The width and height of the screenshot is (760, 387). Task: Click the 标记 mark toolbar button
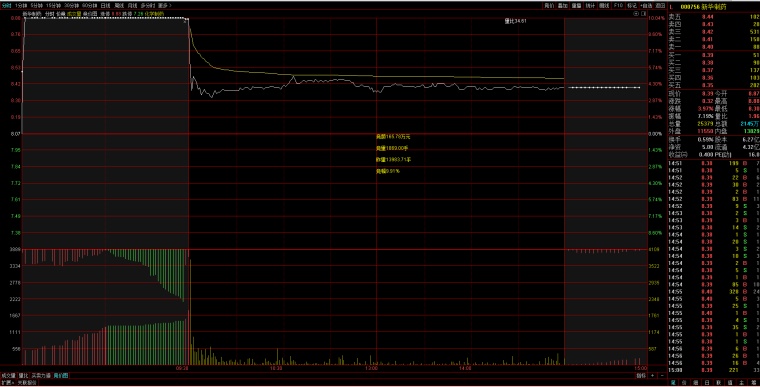point(632,6)
